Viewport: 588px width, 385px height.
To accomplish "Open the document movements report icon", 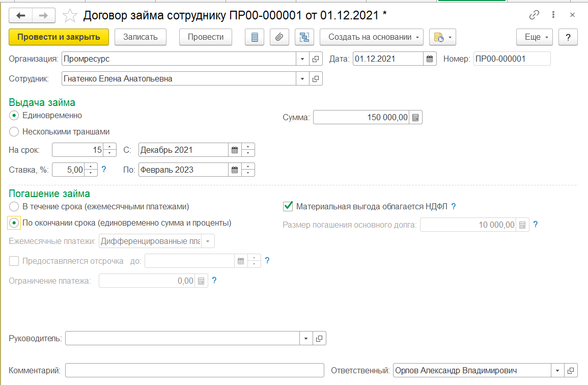I will pyautogui.click(x=255, y=37).
